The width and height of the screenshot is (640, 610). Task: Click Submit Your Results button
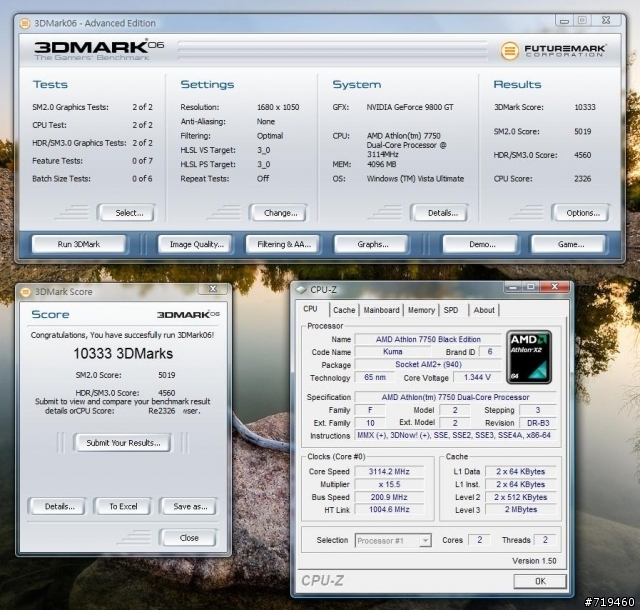[x=122, y=443]
